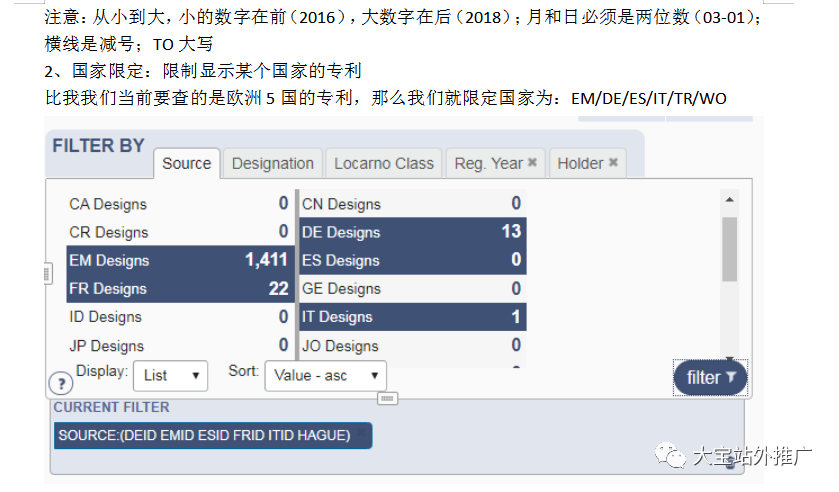Select the ID Designs source row
The height and width of the screenshot is (492, 839).
179,317
